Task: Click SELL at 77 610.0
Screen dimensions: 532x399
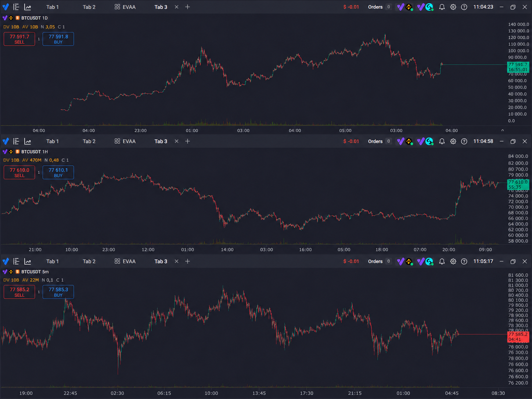Action: (x=19, y=172)
